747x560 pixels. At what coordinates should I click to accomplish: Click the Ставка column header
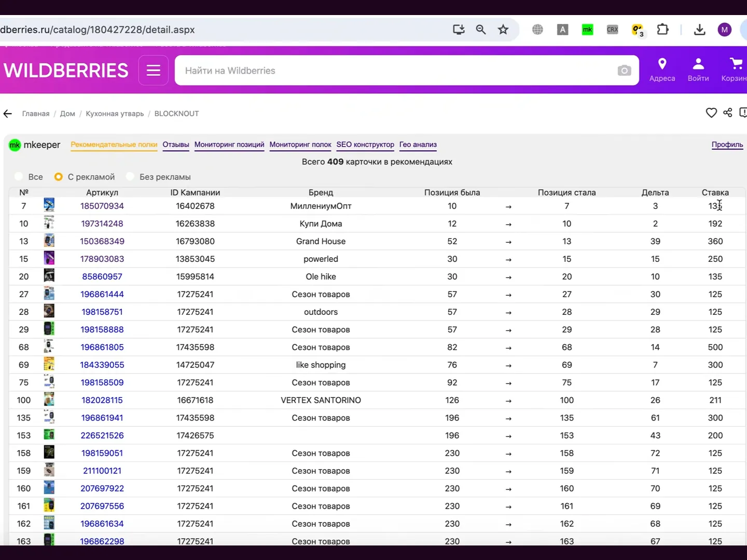(x=715, y=192)
